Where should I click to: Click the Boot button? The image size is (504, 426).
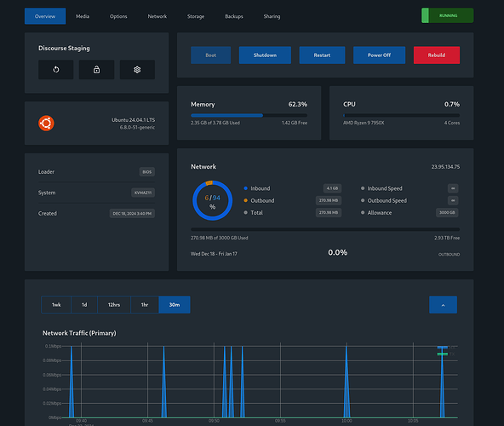point(211,55)
